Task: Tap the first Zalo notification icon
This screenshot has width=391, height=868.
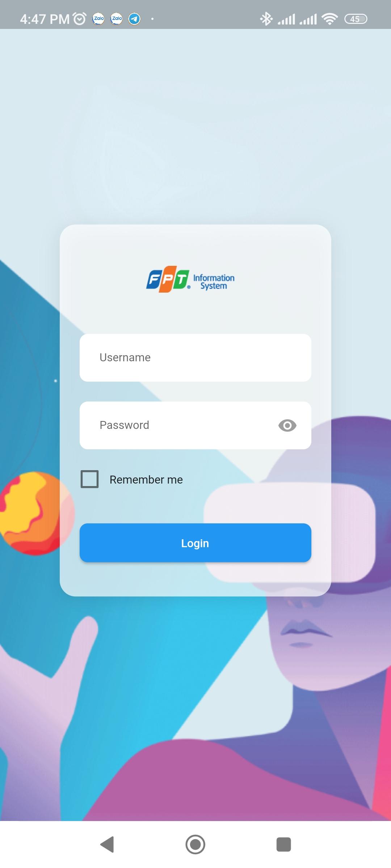Action: [98, 18]
